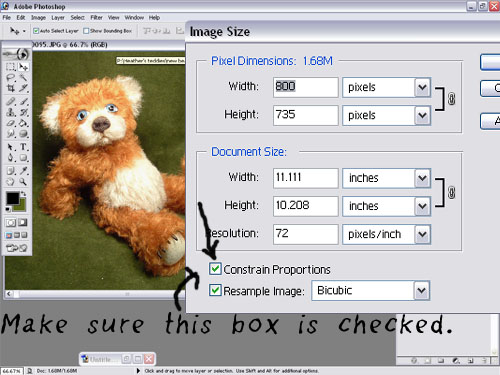Image resolution: width=500 pixels, height=375 pixels.
Task: Select the Rectangular Marquee tool
Action: (11, 67)
